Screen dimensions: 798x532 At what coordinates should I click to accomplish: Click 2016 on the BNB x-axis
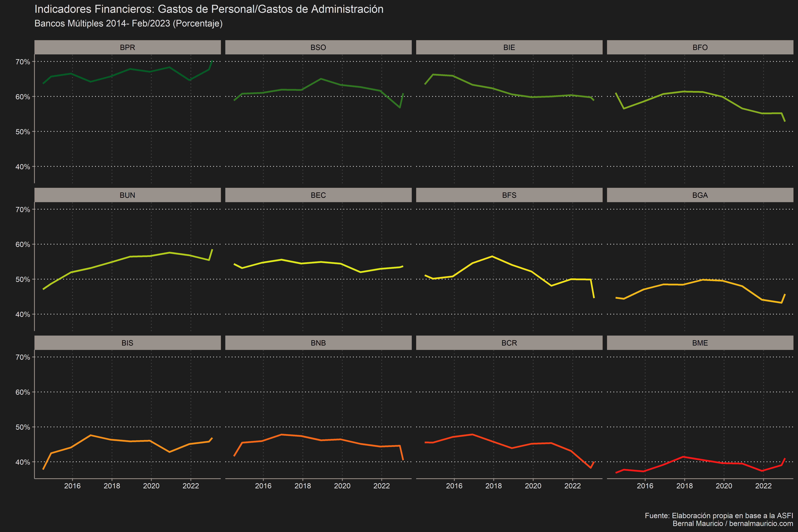[263, 486]
